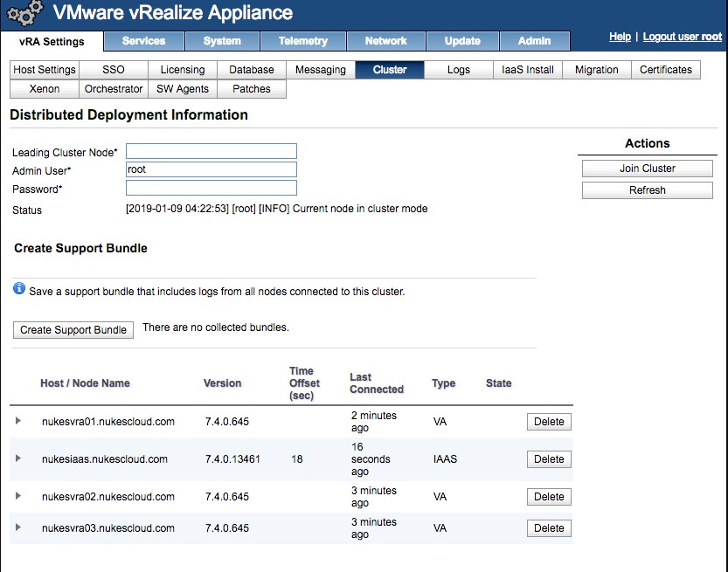This screenshot has height=572, width=728.
Task: Click the cluster mode status message
Action: coord(277,209)
